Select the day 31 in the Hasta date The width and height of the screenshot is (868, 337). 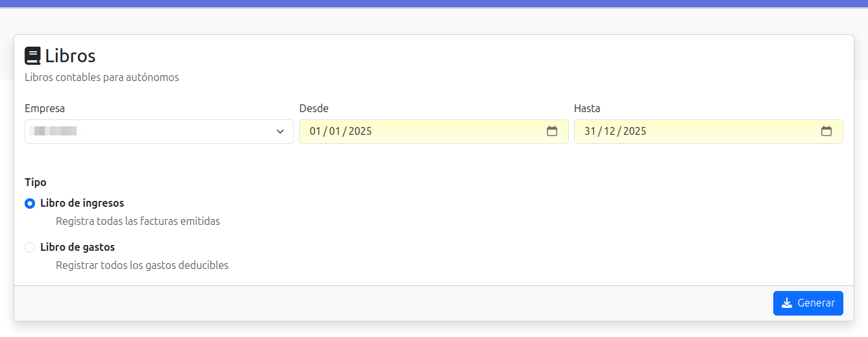coord(590,132)
